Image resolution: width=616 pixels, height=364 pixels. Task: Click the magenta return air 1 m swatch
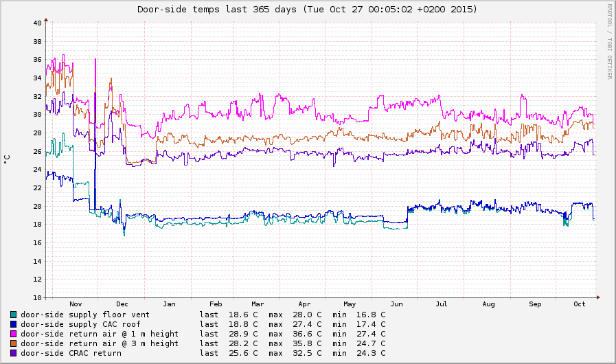(x=13, y=334)
